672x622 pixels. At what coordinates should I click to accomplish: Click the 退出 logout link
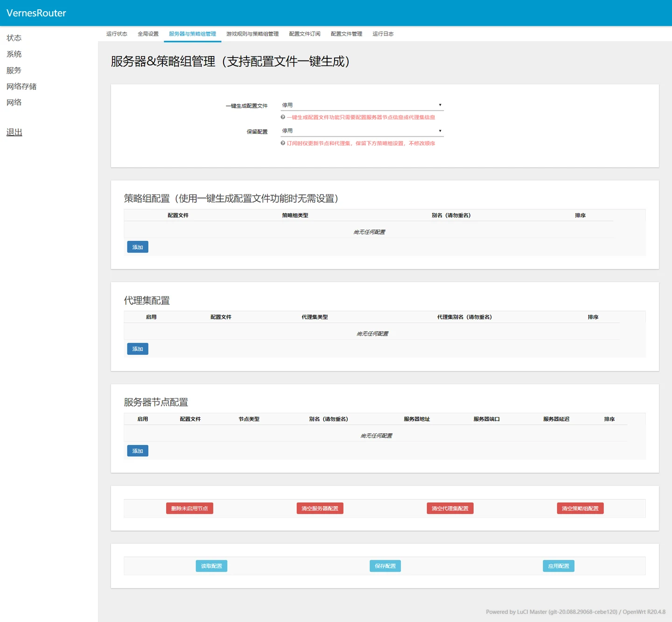[14, 132]
